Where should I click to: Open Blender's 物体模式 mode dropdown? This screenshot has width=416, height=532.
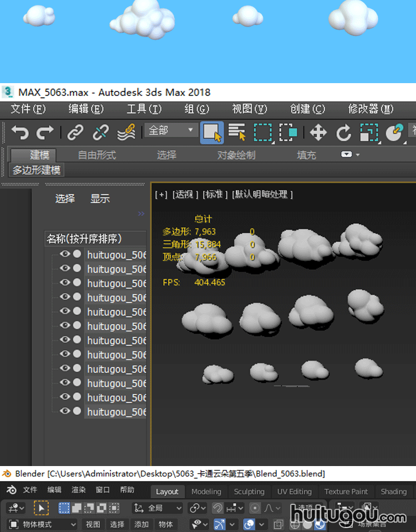point(42,524)
